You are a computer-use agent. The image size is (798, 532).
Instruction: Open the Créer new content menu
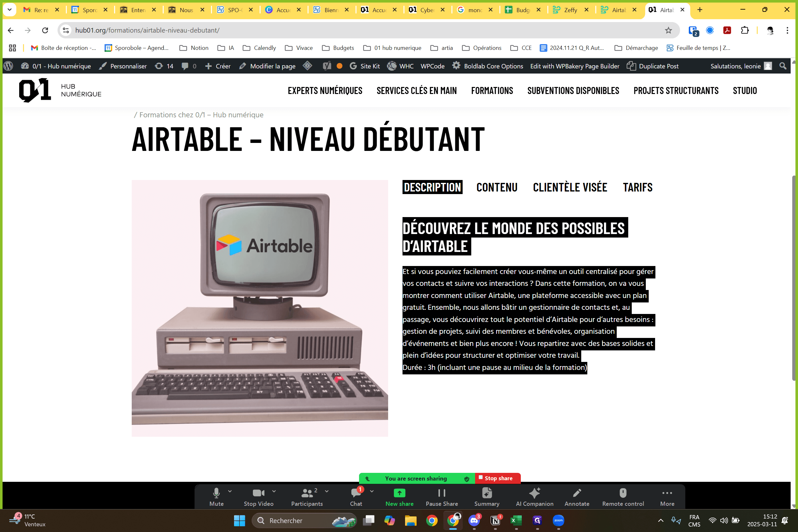click(x=218, y=66)
